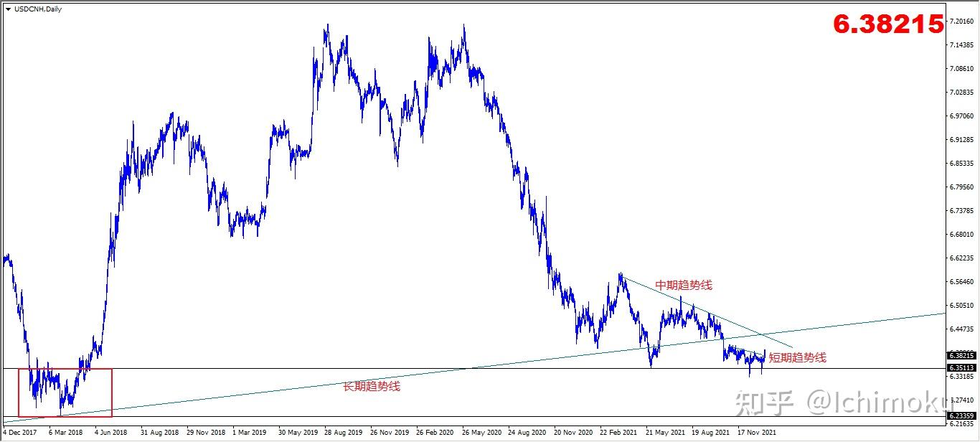Click the 4 Dec 2017 date label

click(x=20, y=433)
